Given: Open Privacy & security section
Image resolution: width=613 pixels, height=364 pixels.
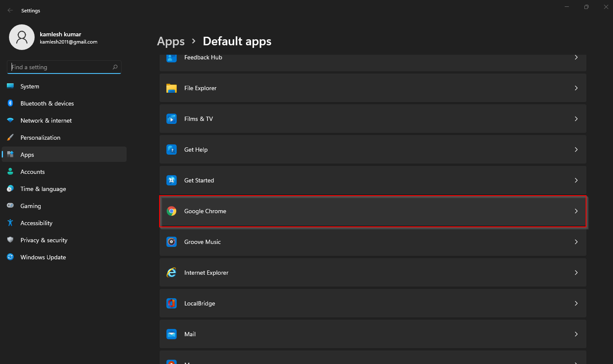Looking at the screenshot, I should point(64,240).
